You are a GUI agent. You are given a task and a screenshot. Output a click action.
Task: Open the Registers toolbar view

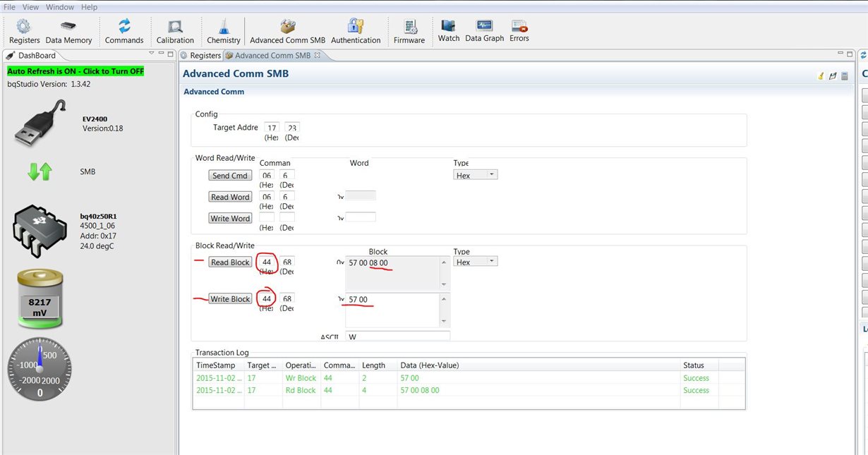coord(24,32)
